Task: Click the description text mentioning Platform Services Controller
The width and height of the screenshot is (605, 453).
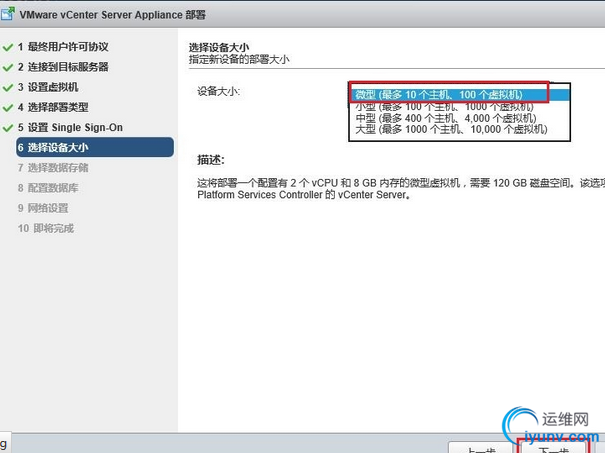Action: tap(401, 189)
